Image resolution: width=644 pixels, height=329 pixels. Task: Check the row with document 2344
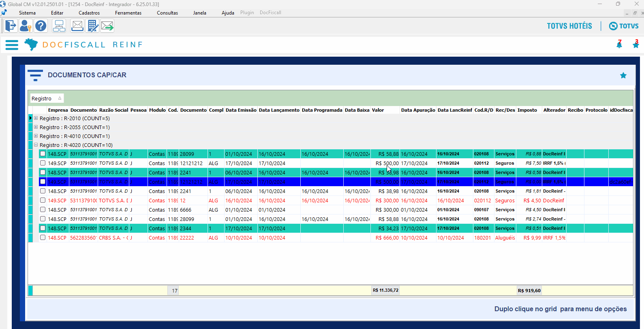click(43, 228)
